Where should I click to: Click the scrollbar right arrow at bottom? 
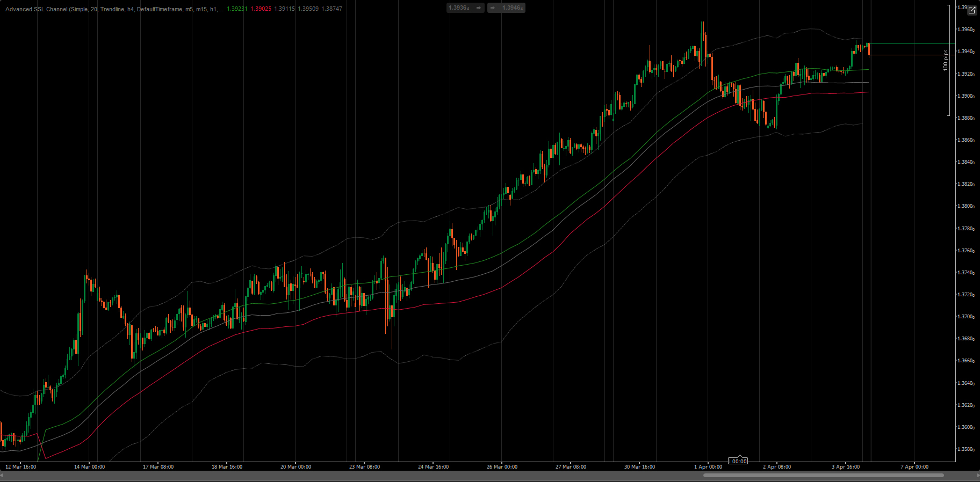[976, 475]
